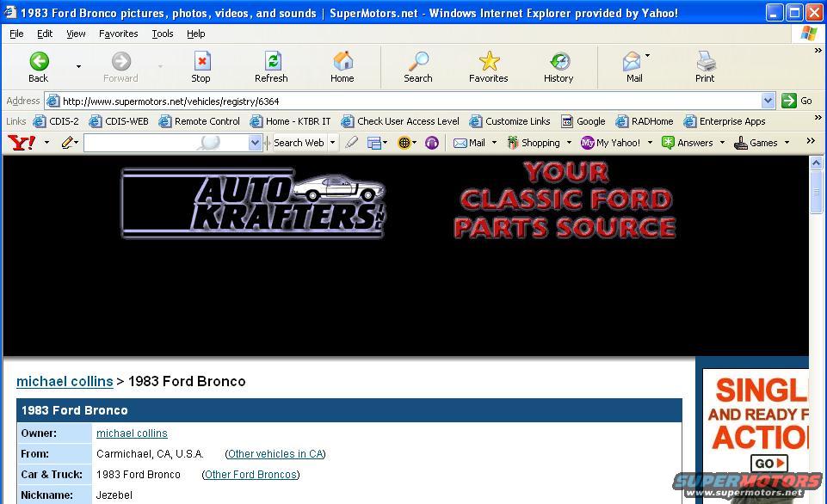Screen dimensions: 827x504
Task: Go to the Home page
Action: 343,67
